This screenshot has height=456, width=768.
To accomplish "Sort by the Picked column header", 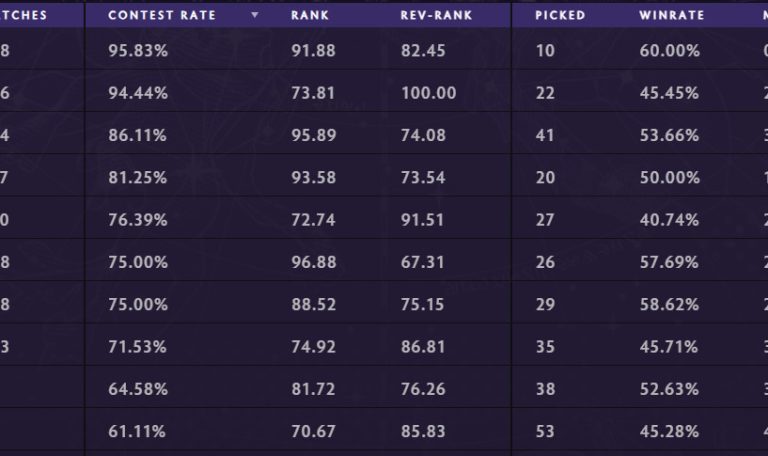I will tap(560, 15).
